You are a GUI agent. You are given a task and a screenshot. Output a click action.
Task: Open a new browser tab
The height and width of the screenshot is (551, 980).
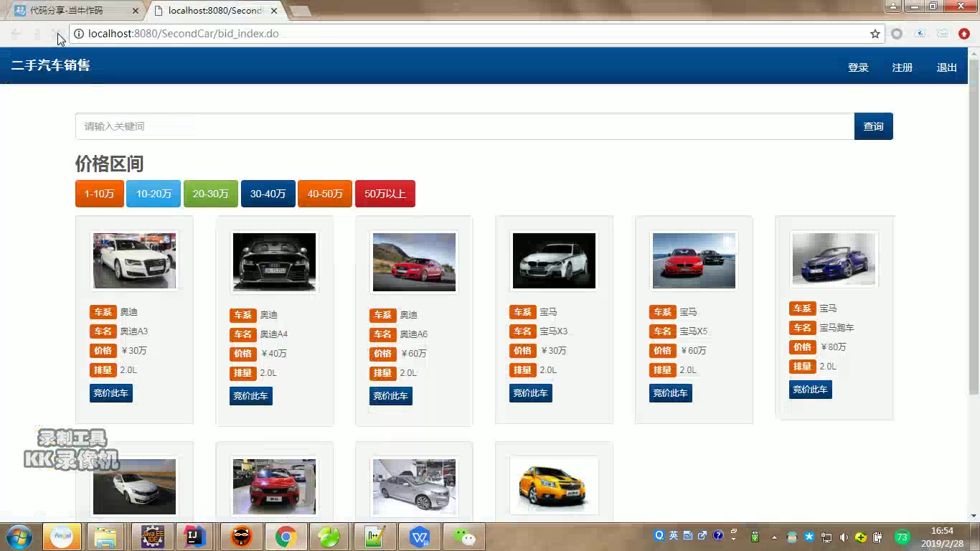click(x=300, y=11)
